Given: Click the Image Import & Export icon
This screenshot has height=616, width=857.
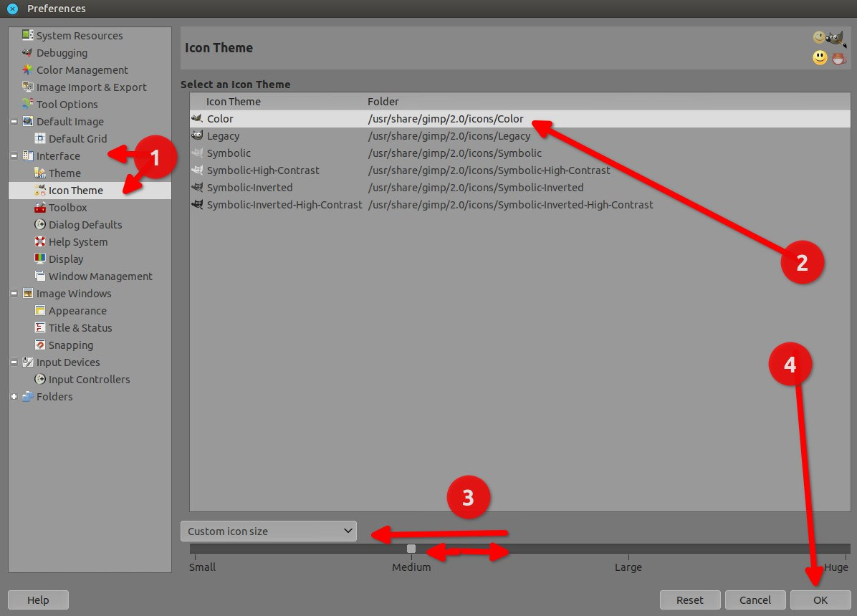Looking at the screenshot, I should pos(27,87).
